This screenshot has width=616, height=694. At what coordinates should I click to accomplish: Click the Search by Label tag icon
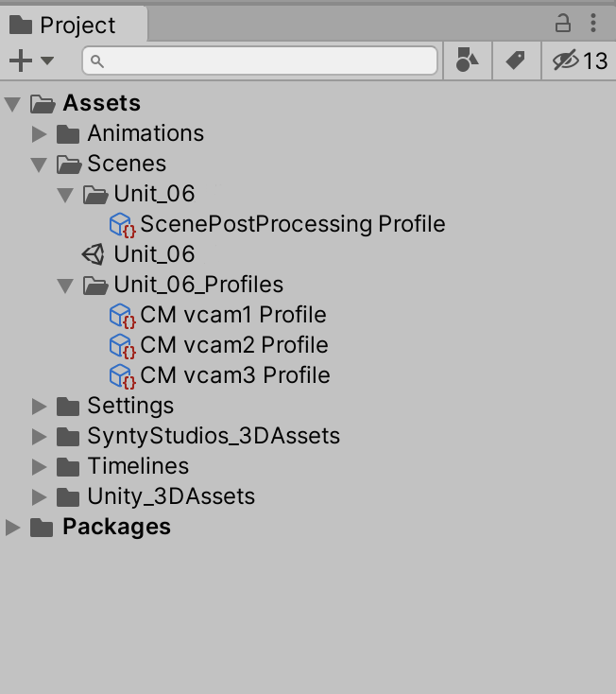[515, 61]
